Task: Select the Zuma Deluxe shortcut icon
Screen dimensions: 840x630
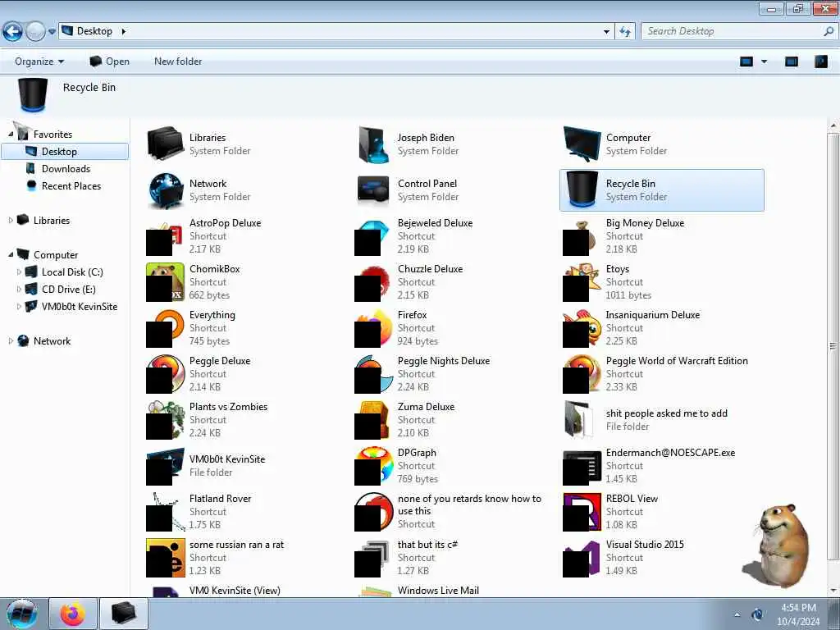Action: [373, 420]
